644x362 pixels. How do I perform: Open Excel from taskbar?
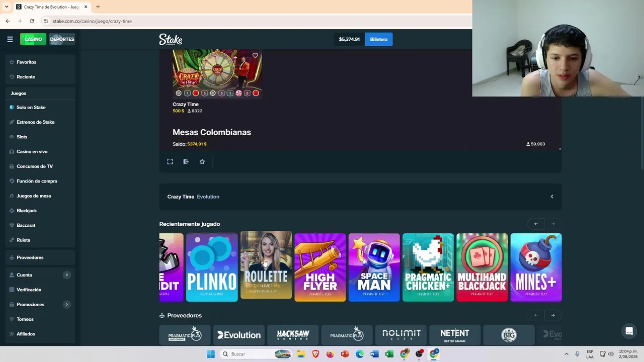[x=389, y=354]
